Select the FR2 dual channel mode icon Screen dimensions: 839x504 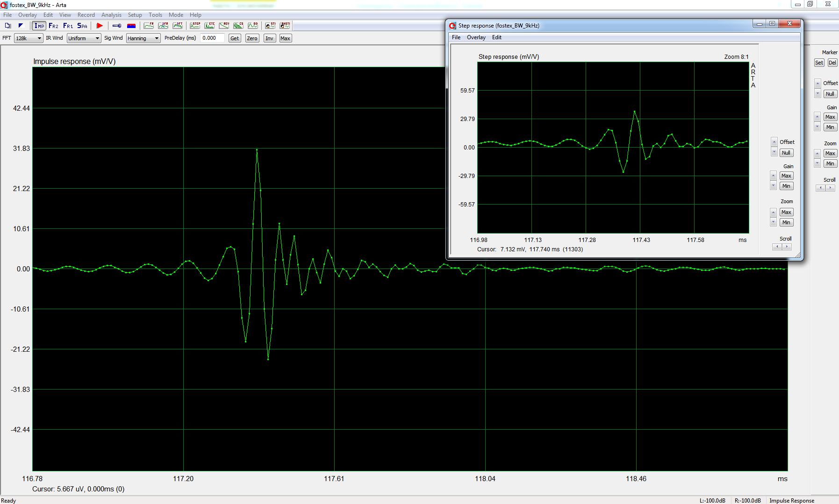pos(54,26)
